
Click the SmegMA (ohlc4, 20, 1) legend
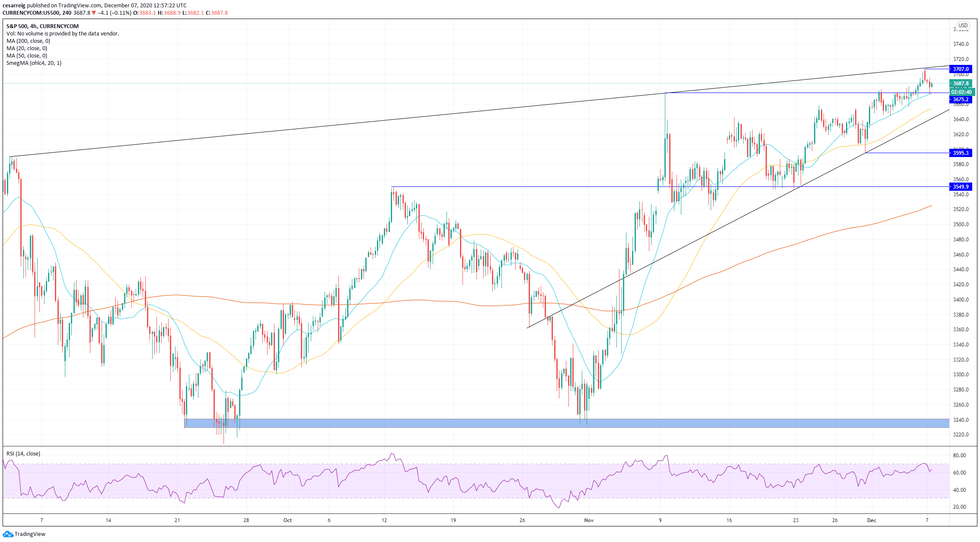(34, 63)
